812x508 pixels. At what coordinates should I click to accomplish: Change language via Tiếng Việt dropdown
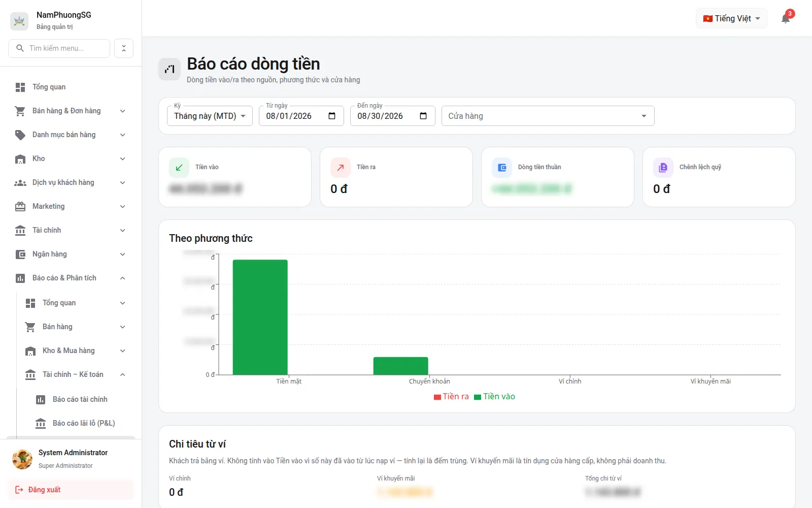click(731, 19)
